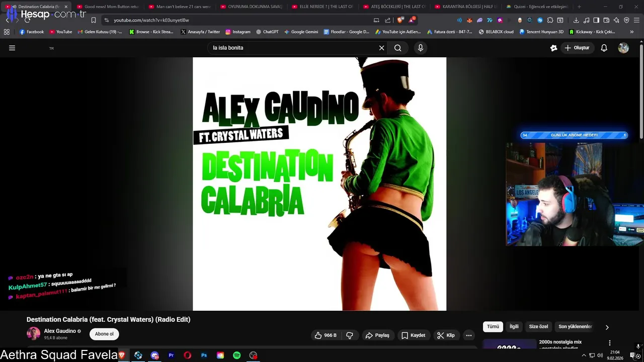644x362 pixels.
Task: Open Brave wallet icon
Action: pyautogui.click(x=606, y=20)
